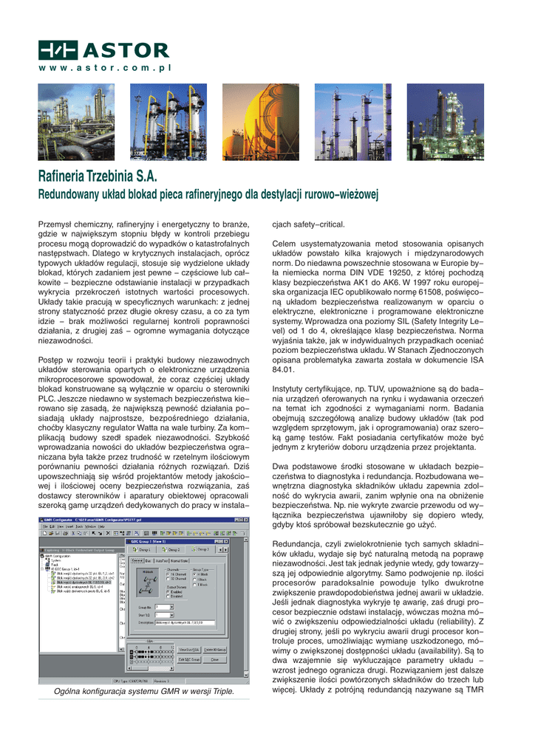Screen dimensions: 535x756
Task: Click the ASTOR logo at page top
Action: click(x=104, y=50)
